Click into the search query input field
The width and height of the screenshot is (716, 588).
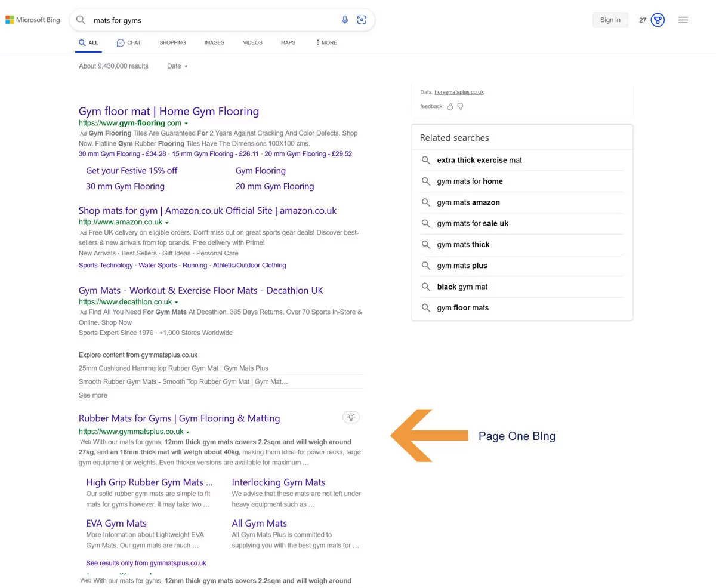pyautogui.click(x=209, y=20)
